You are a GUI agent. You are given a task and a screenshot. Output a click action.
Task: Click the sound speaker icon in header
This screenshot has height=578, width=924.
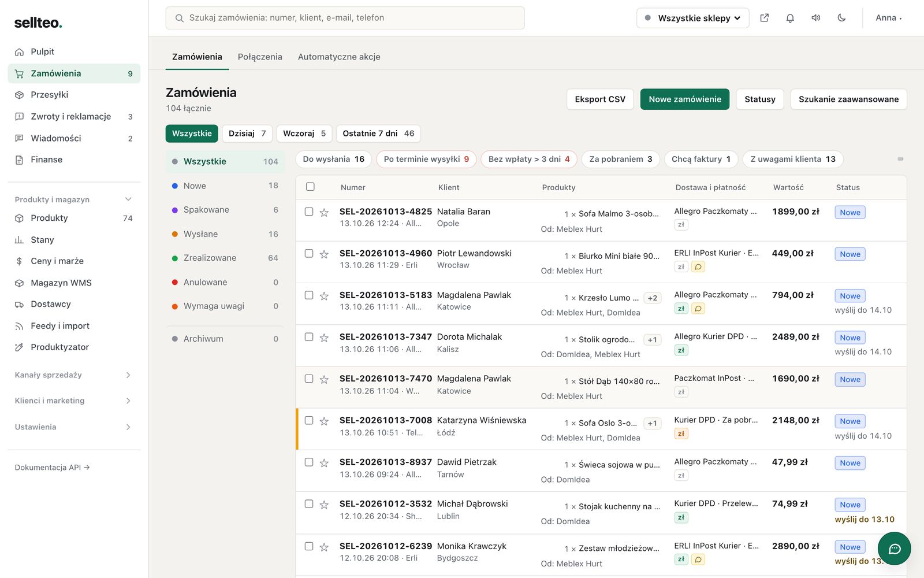click(816, 18)
